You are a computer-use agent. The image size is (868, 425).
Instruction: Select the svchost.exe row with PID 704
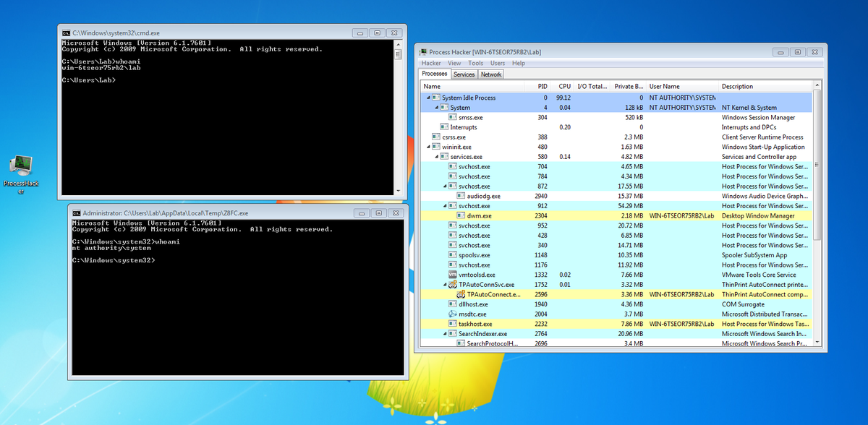[616, 166]
